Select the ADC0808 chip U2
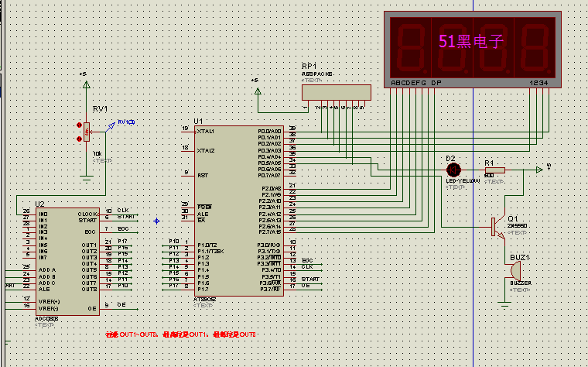Viewport: 588px width, 367px height. 67,262
